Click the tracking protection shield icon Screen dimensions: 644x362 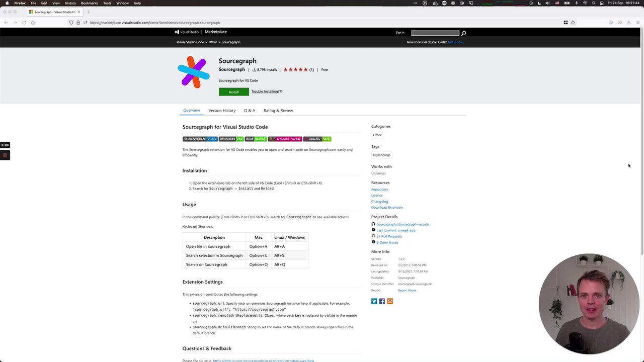(71, 23)
